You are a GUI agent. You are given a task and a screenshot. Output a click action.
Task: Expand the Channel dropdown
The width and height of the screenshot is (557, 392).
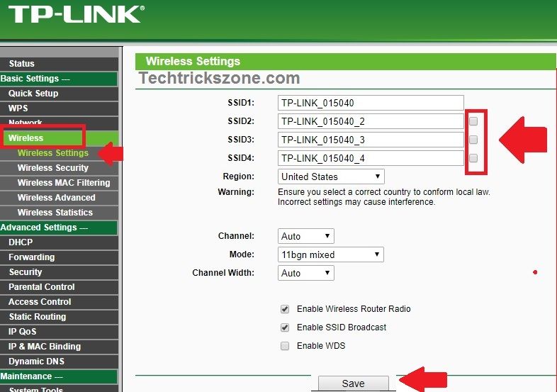(305, 236)
